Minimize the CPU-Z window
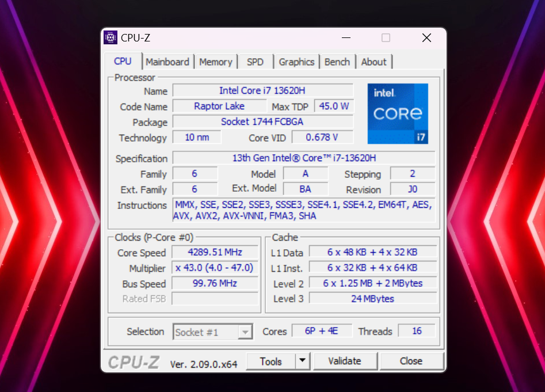Screen dimensions: 545x392 tap(346, 37)
